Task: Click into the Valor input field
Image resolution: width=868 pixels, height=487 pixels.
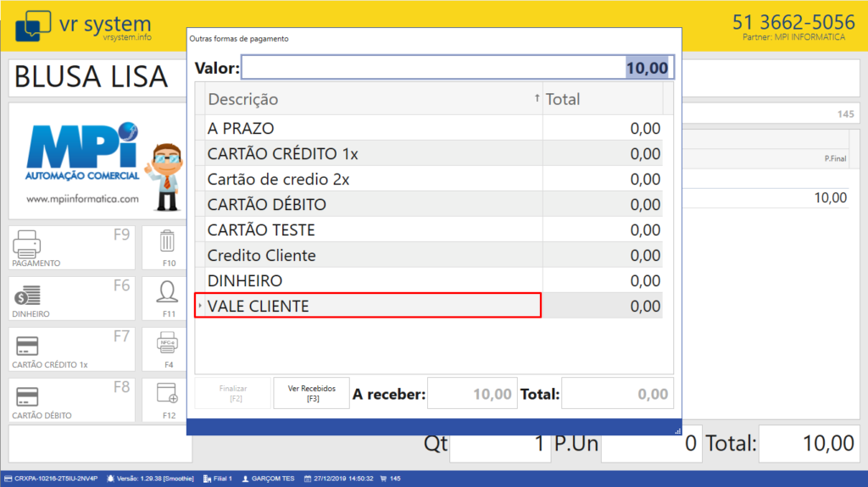Action: pyautogui.click(x=458, y=68)
